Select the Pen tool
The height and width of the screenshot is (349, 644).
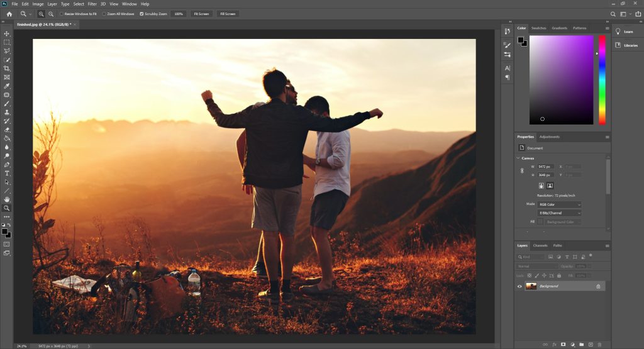[x=6, y=165]
